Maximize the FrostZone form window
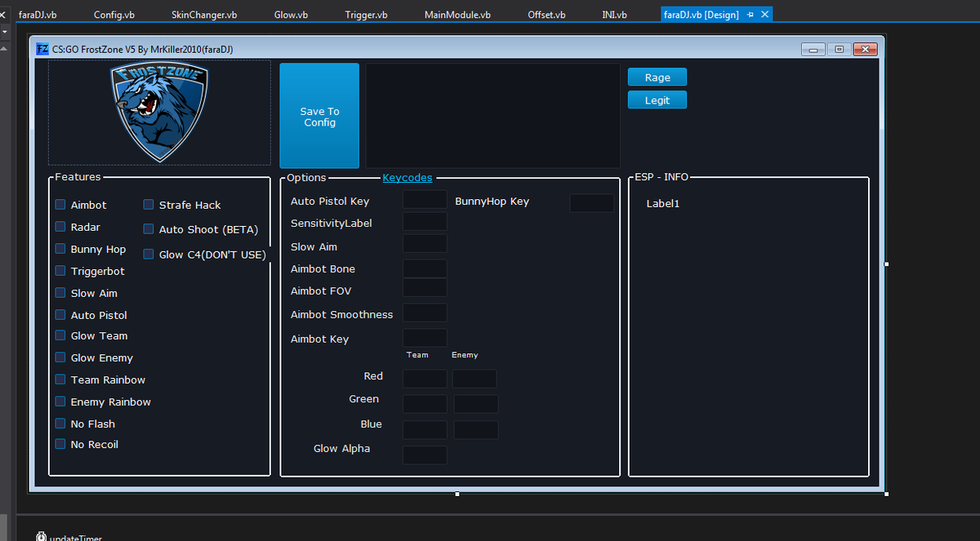Screen dimensions: 980x541 coord(839,50)
